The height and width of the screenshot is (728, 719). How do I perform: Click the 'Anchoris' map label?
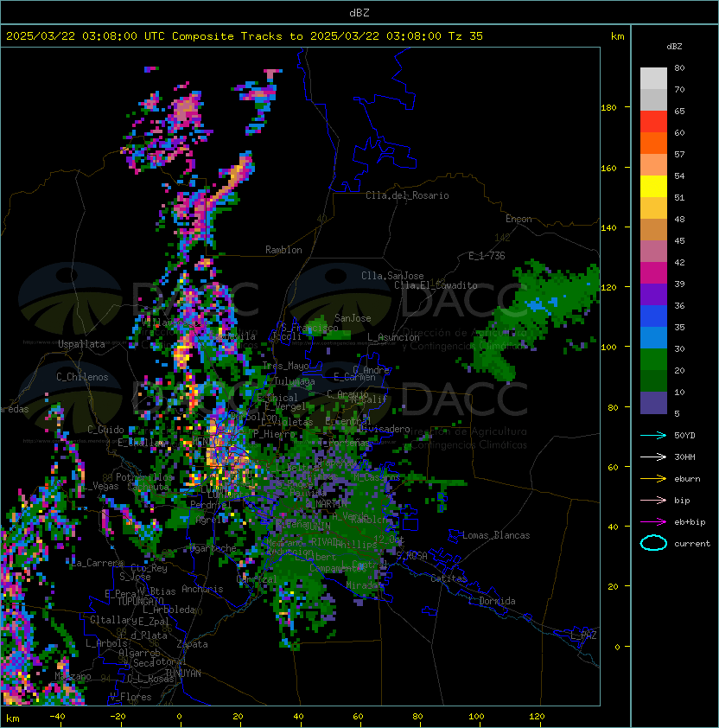coord(202,589)
